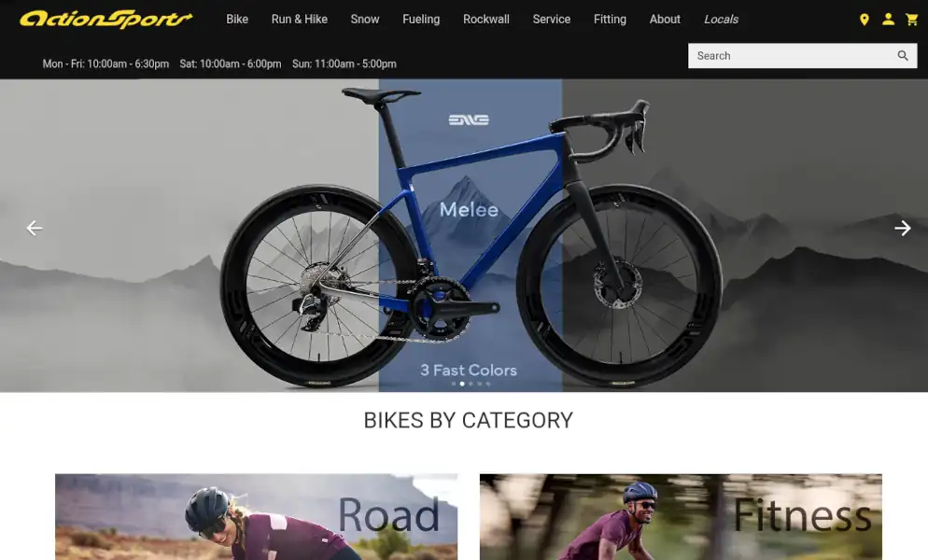Viewport: 928px width, 560px height.
Task: Advance carousel with right arrow
Action: [x=902, y=228]
